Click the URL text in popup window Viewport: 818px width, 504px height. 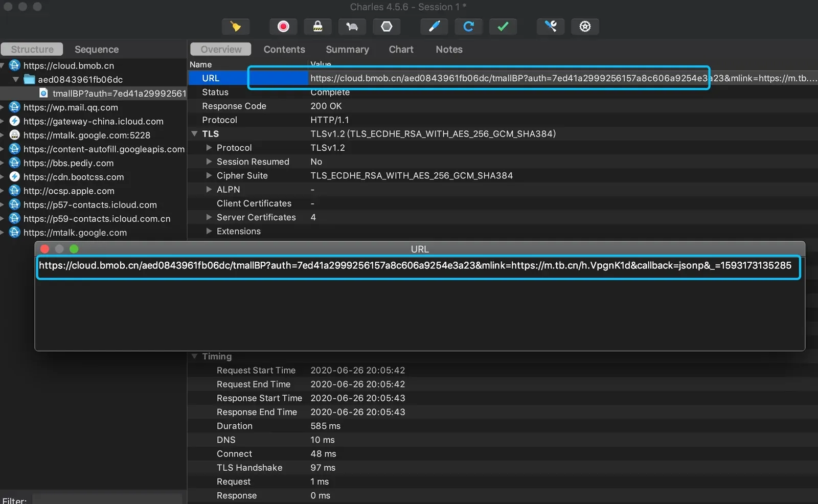click(415, 265)
